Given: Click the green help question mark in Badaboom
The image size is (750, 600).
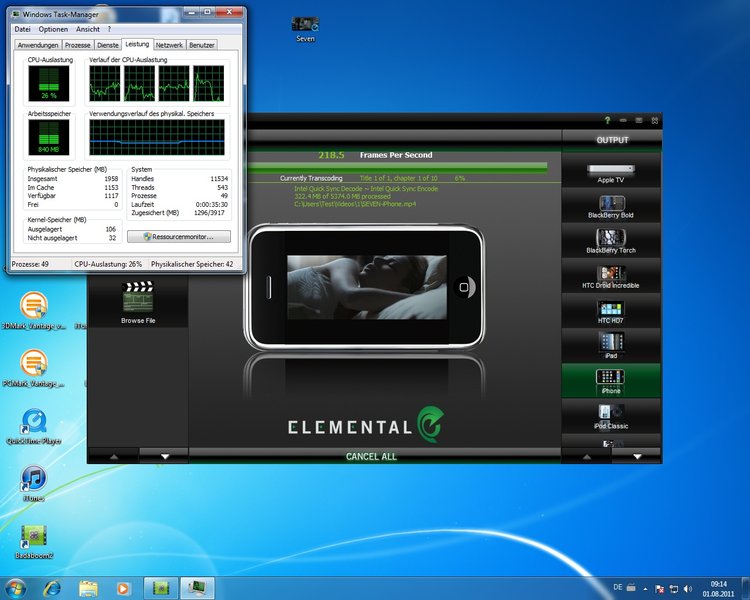Looking at the screenshot, I should (x=607, y=121).
